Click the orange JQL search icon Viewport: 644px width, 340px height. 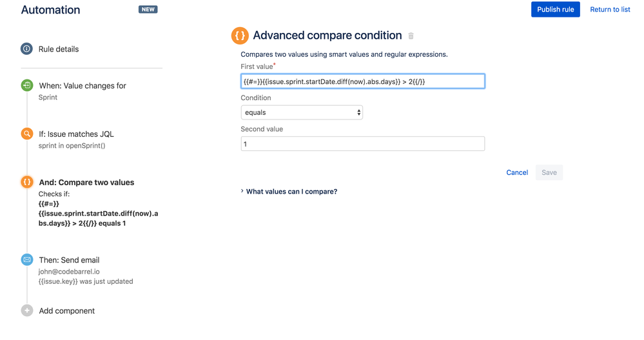26,134
